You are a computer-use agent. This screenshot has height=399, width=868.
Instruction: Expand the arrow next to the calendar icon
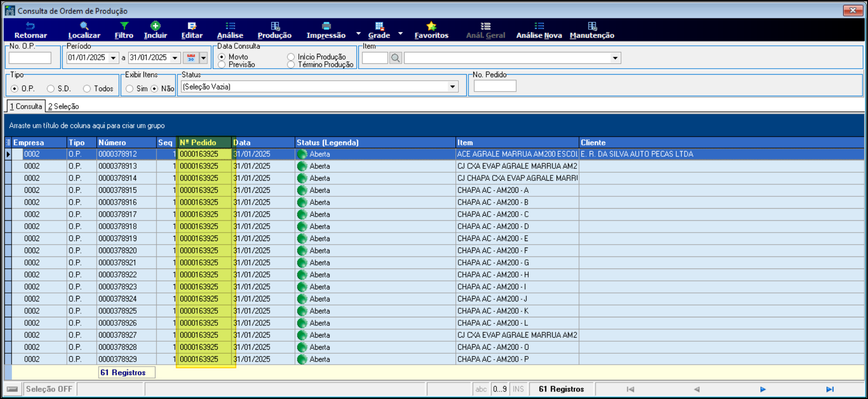tap(203, 58)
